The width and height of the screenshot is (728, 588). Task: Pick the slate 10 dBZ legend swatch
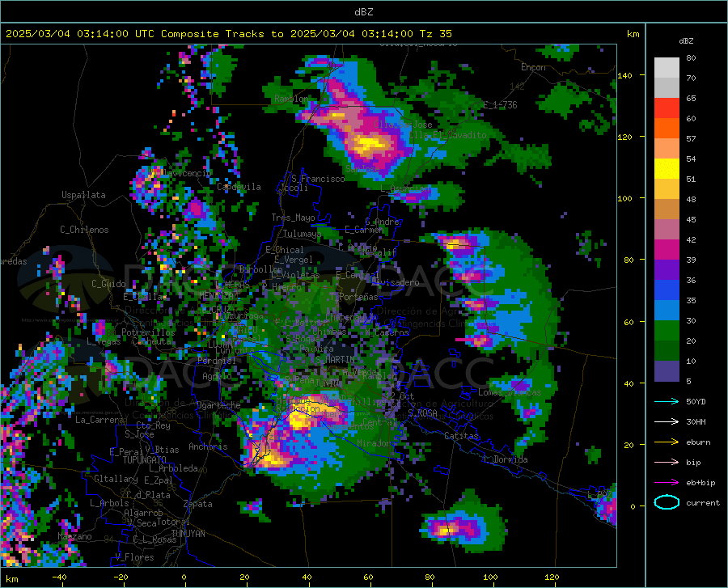(x=667, y=371)
